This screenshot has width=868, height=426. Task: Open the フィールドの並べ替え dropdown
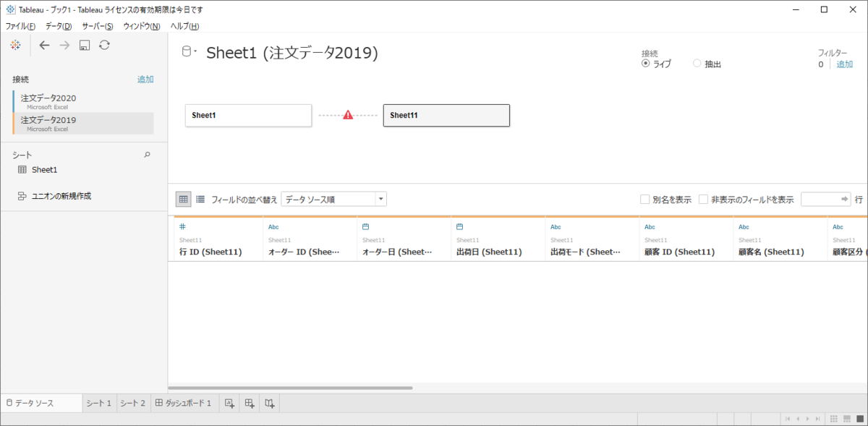click(333, 199)
